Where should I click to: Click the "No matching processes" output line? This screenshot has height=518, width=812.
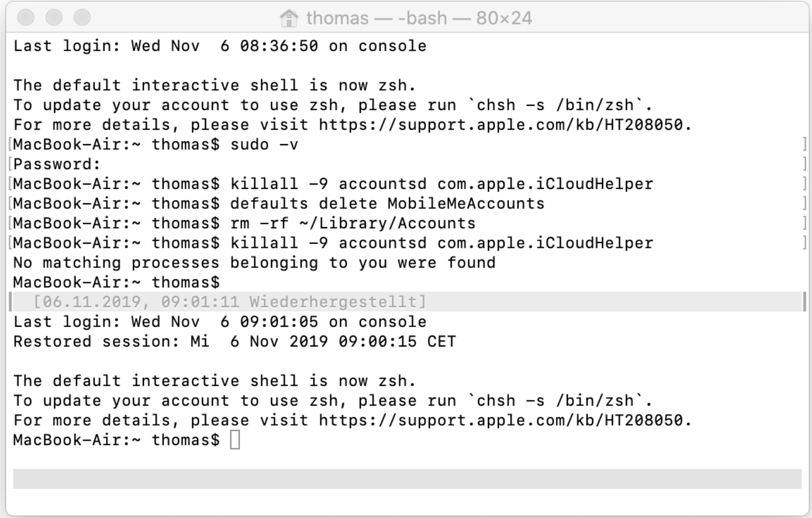click(x=254, y=262)
